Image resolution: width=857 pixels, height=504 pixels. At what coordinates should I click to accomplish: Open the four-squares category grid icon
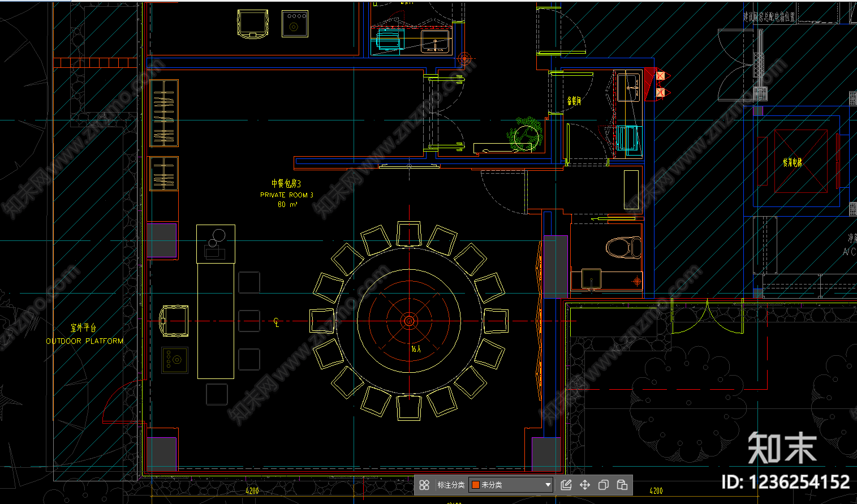424,485
